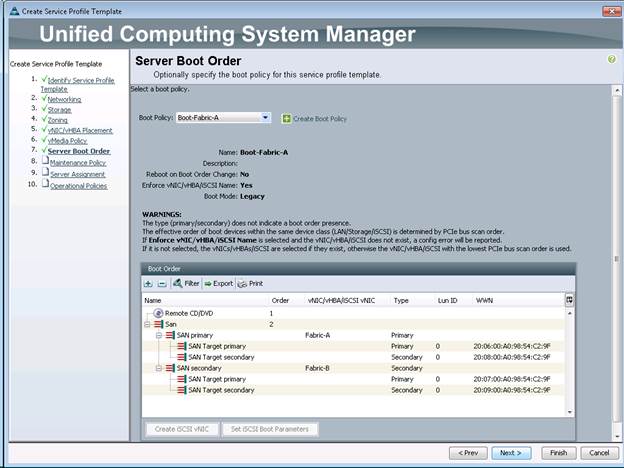Click the Cisco logo icon in title bar
The height and width of the screenshot is (468, 624).
(15, 11)
